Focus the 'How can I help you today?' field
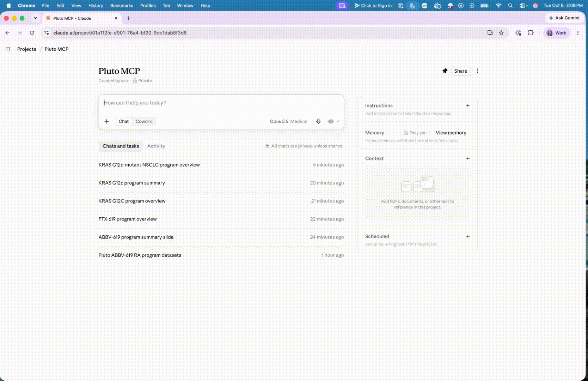 click(221, 103)
